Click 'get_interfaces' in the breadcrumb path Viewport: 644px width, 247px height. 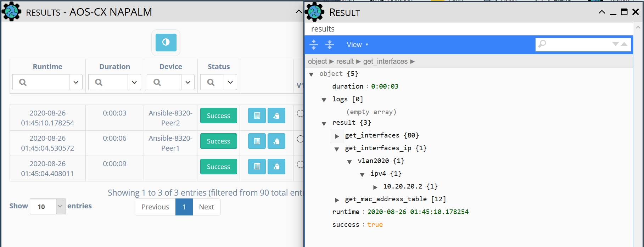pyautogui.click(x=385, y=61)
